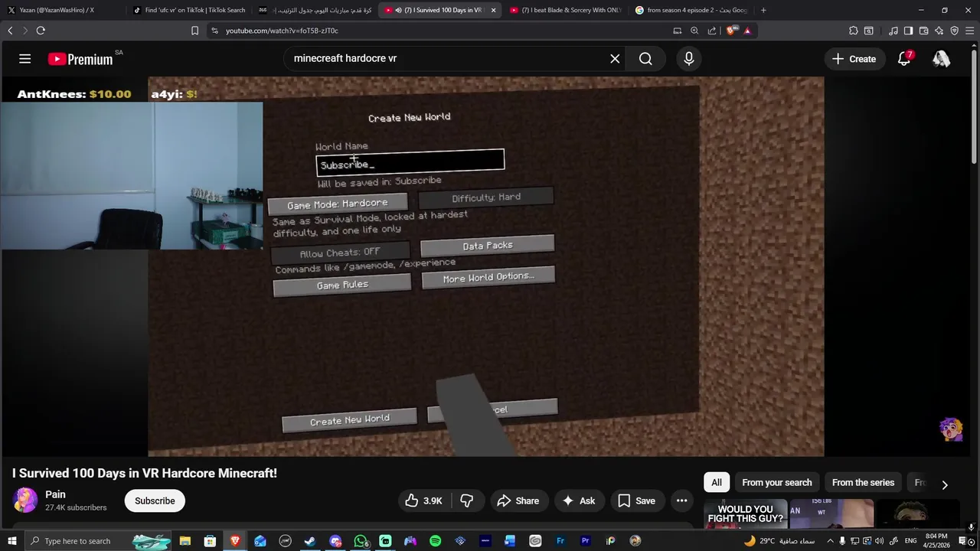This screenshot has height=551, width=980.
Task: Switch to Blade & Sorcery video tab
Action: pyautogui.click(x=567, y=10)
